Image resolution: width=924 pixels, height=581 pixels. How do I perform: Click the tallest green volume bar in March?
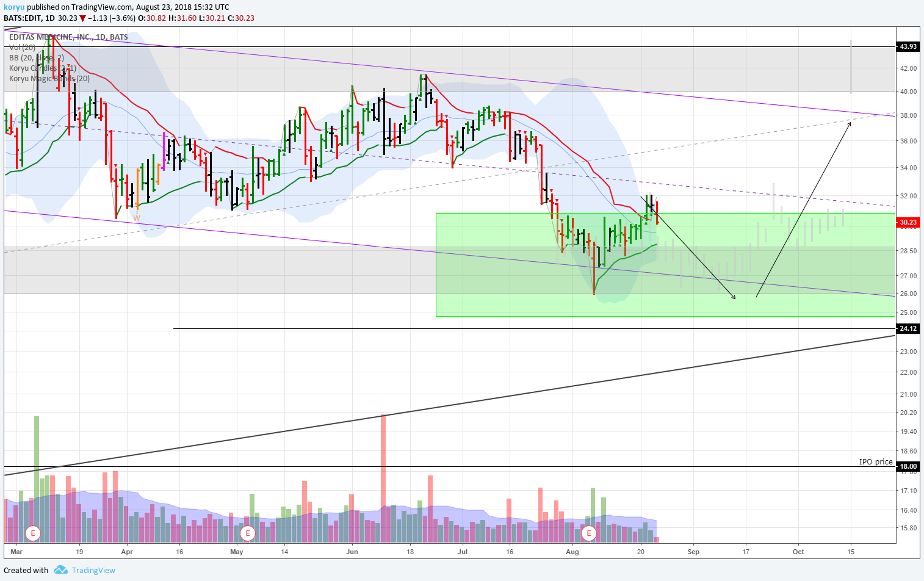37,479
